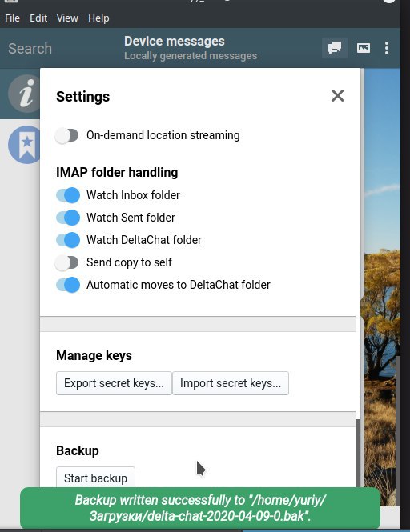
Task: Open the Edit menu
Action: point(38,18)
